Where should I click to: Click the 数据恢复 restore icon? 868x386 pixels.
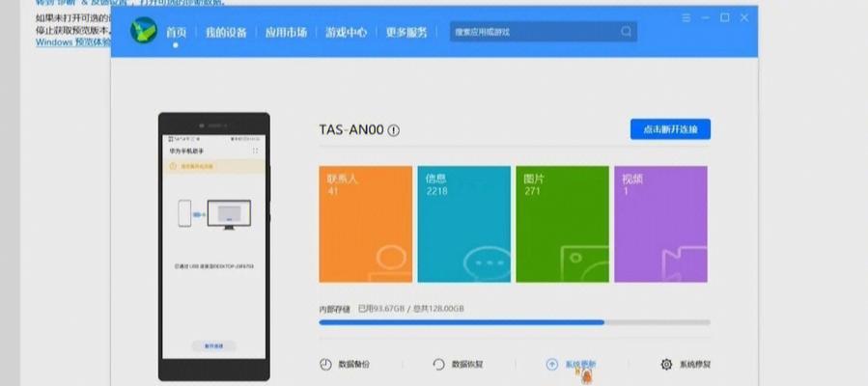coord(438,365)
